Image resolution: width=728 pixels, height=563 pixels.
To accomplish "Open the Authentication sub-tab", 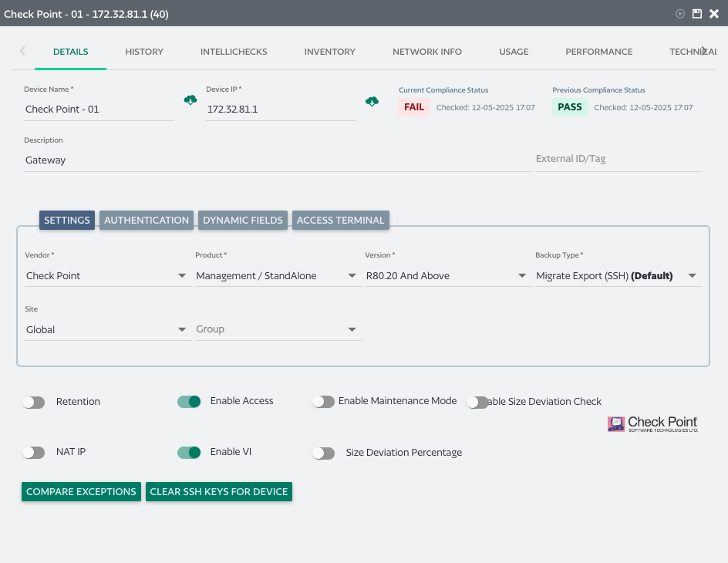I will (x=147, y=221).
